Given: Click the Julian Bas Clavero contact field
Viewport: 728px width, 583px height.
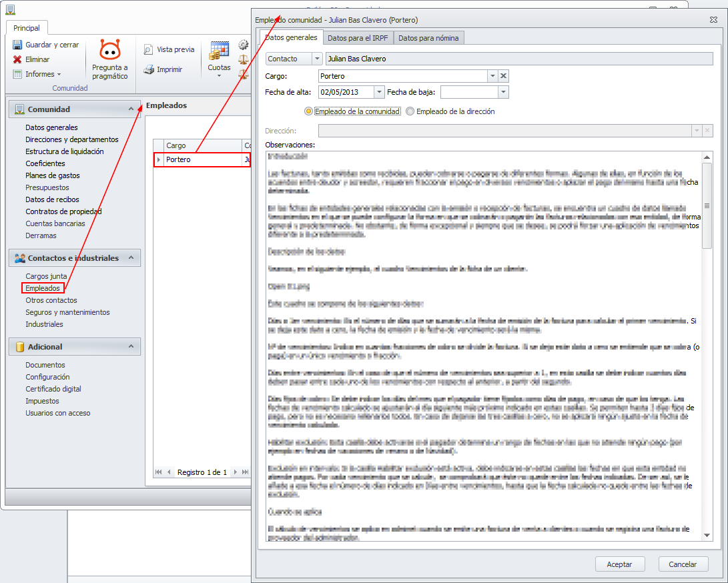Looking at the screenshot, I should 519,59.
